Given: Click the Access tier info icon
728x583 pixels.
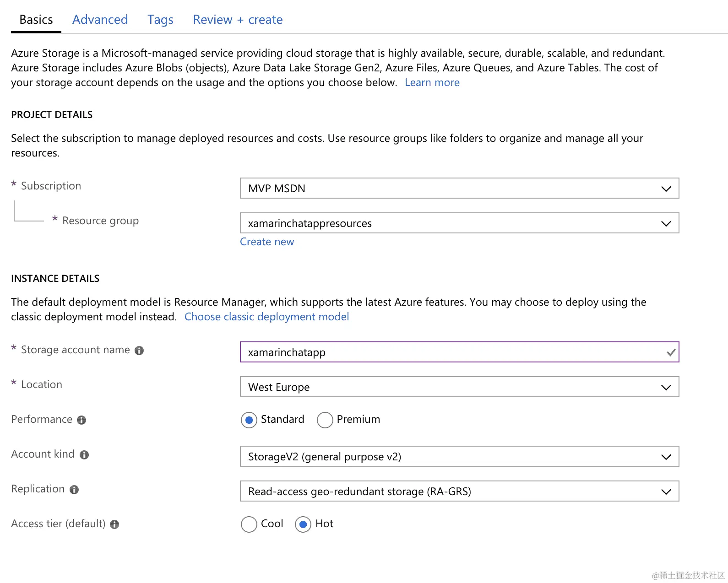Looking at the screenshot, I should pos(114,524).
